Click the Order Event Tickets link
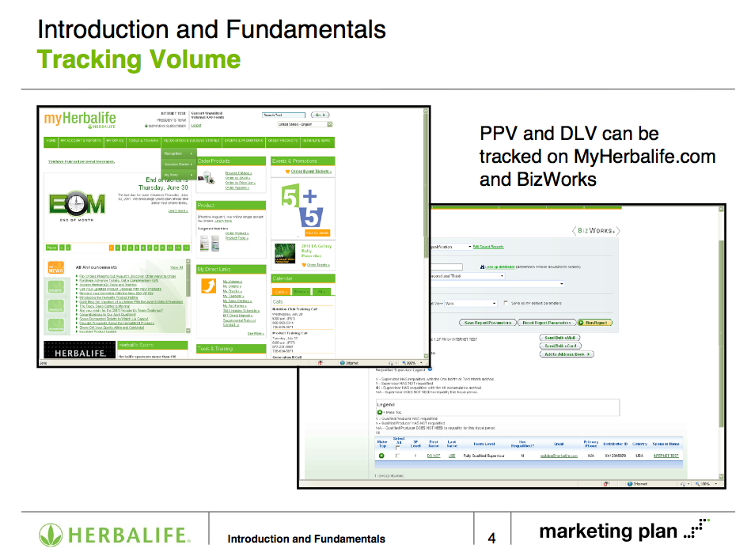The height and width of the screenshot is (560, 751). [x=311, y=172]
